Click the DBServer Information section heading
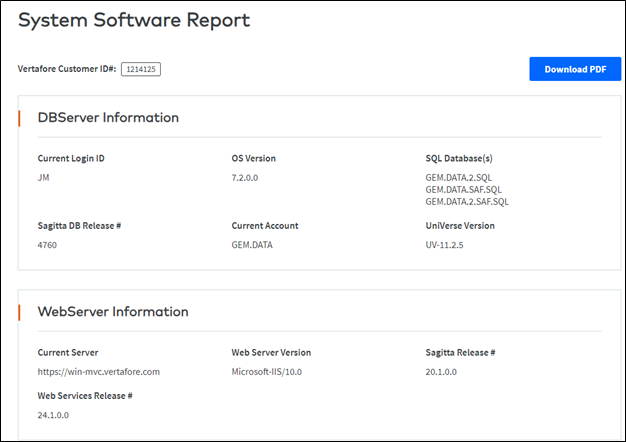The width and height of the screenshot is (626, 442). [108, 117]
